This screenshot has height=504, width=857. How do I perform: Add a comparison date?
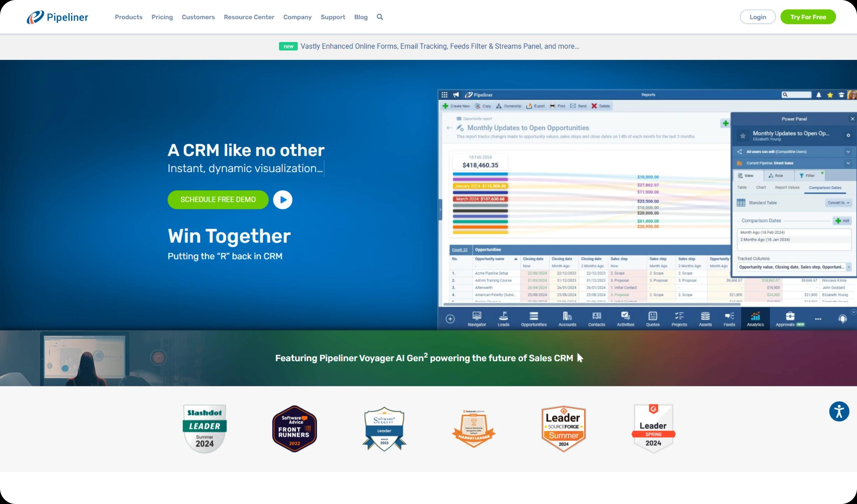tap(842, 221)
